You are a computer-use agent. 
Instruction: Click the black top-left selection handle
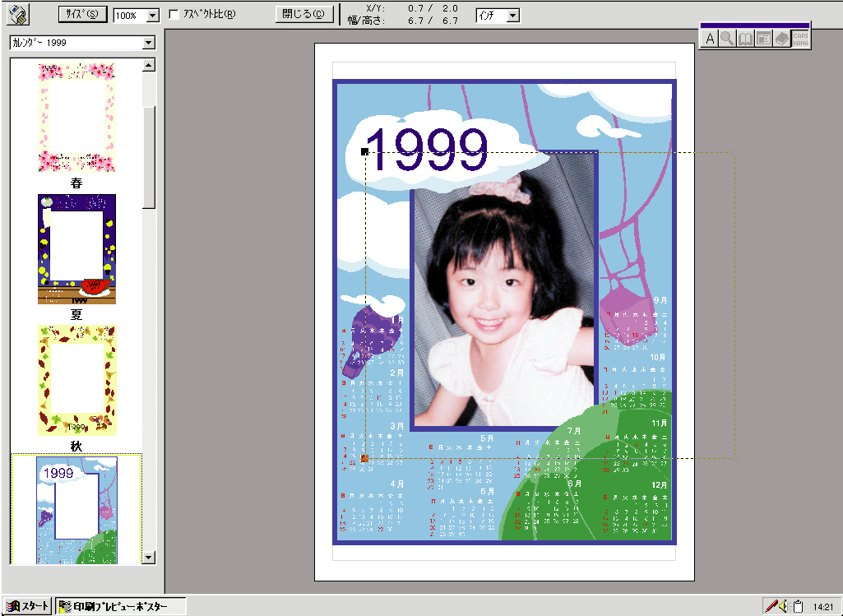click(364, 152)
